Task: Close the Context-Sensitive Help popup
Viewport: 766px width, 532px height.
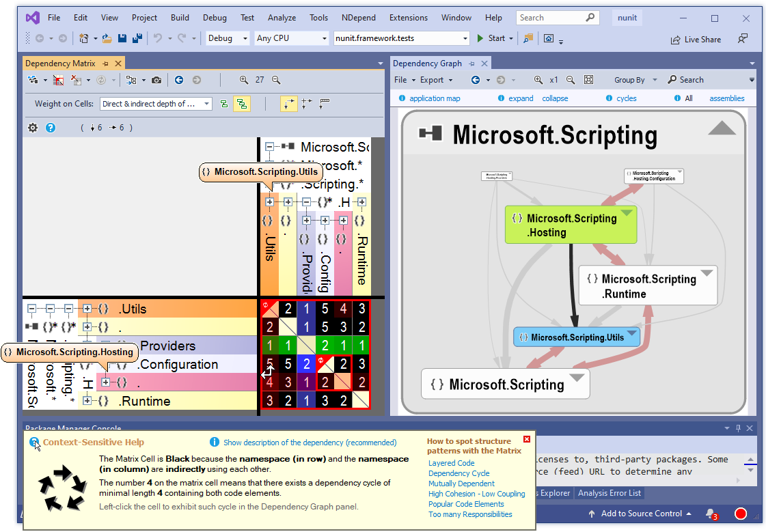Action: point(527,439)
